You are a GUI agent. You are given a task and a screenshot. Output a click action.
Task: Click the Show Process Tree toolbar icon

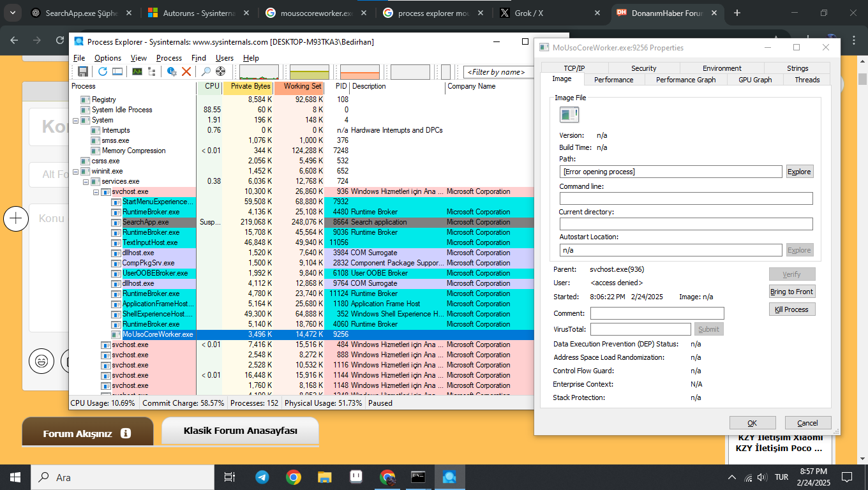pos(152,71)
